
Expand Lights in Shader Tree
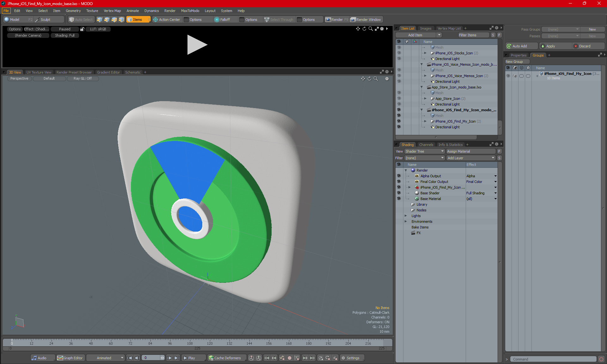click(406, 216)
